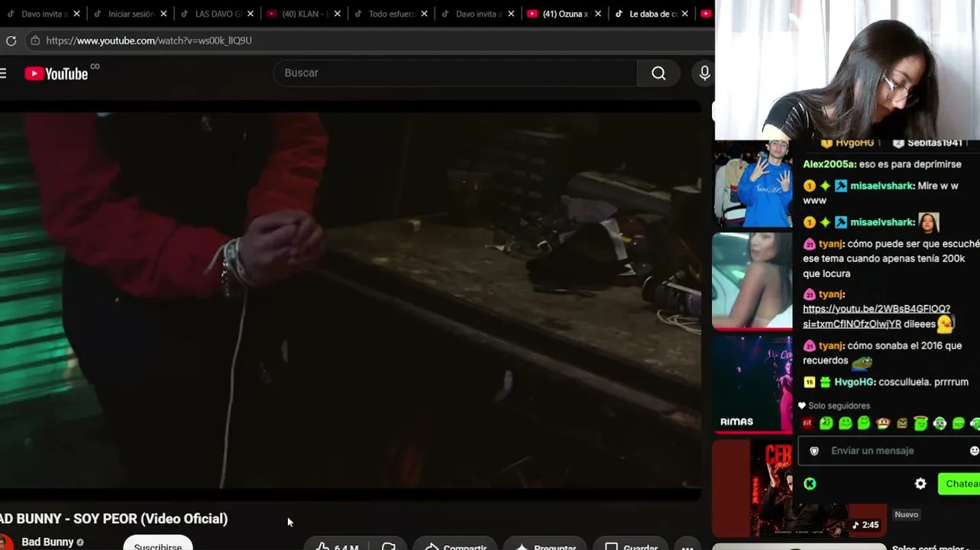Close the 'Le daba de co' tab
This screenshot has height=550, width=980.
coord(685,14)
